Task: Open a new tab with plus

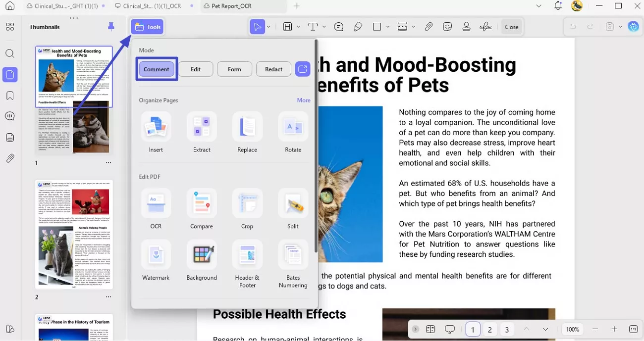Action: tap(297, 6)
